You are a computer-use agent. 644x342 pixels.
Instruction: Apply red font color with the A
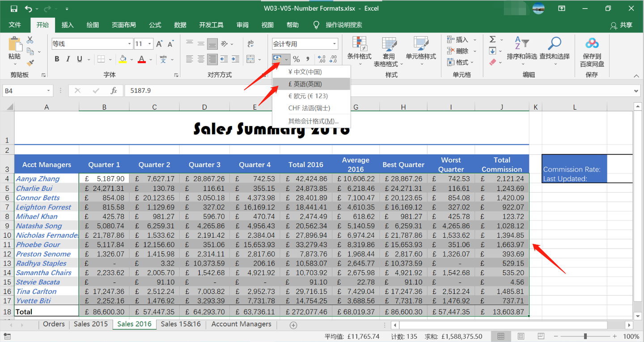(142, 59)
